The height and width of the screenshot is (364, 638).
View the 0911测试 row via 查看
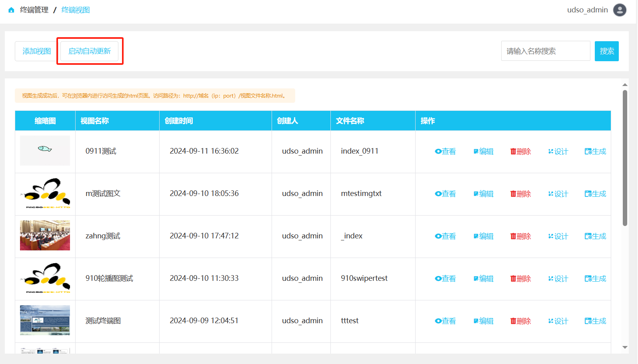[445, 152]
